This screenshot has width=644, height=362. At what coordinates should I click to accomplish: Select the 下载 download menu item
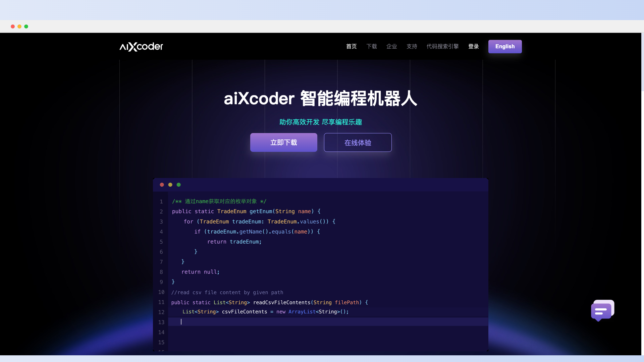pos(372,46)
